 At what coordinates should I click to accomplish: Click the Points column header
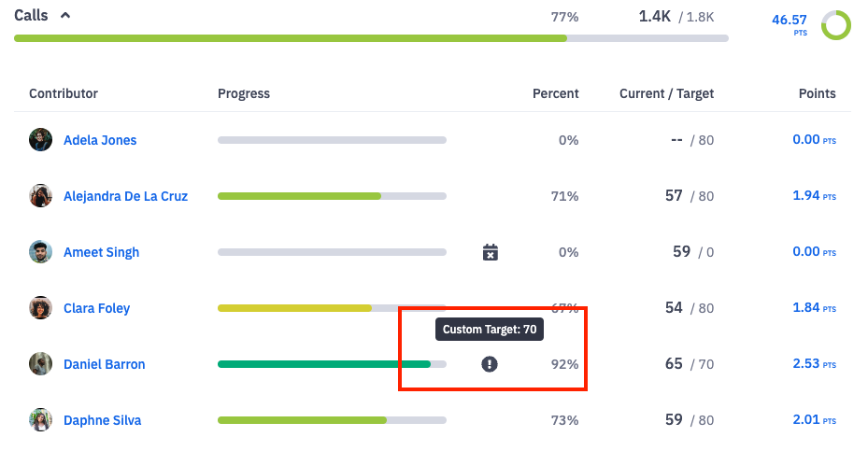[x=817, y=93]
